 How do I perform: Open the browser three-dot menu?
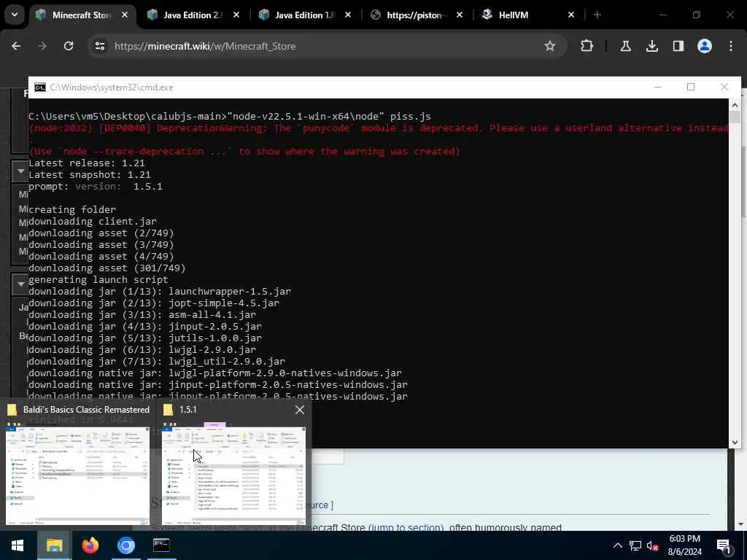point(731,46)
